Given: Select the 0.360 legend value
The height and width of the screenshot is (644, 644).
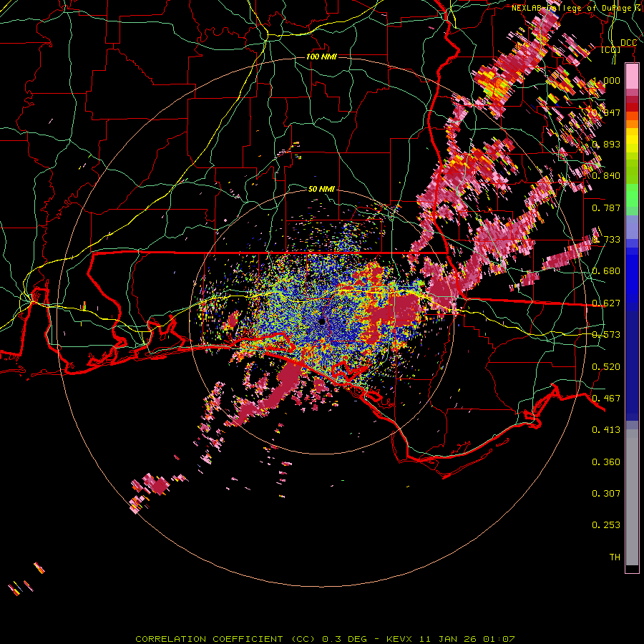Looking at the screenshot, I should pos(606,462).
